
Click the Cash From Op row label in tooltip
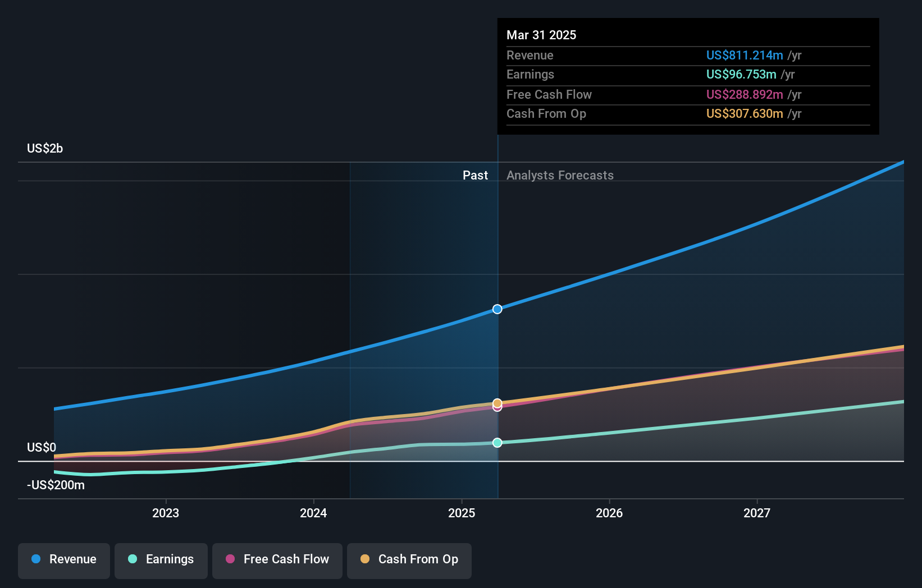tap(546, 113)
